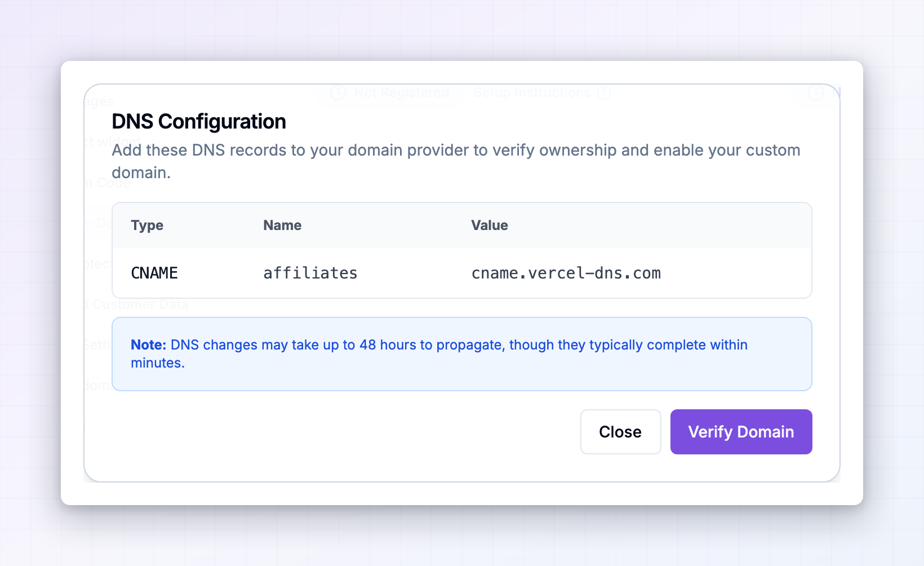The width and height of the screenshot is (924, 566).
Task: Click the faded Not Registered status label
Action: (x=401, y=92)
